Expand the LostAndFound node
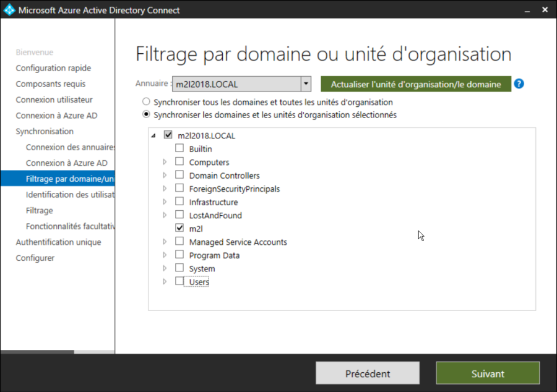The image size is (557, 392). coord(165,215)
